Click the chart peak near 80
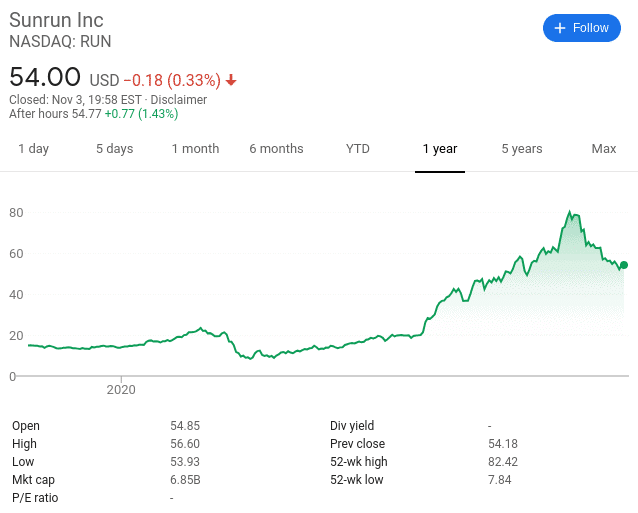This screenshot has height=513, width=638. tap(569, 212)
